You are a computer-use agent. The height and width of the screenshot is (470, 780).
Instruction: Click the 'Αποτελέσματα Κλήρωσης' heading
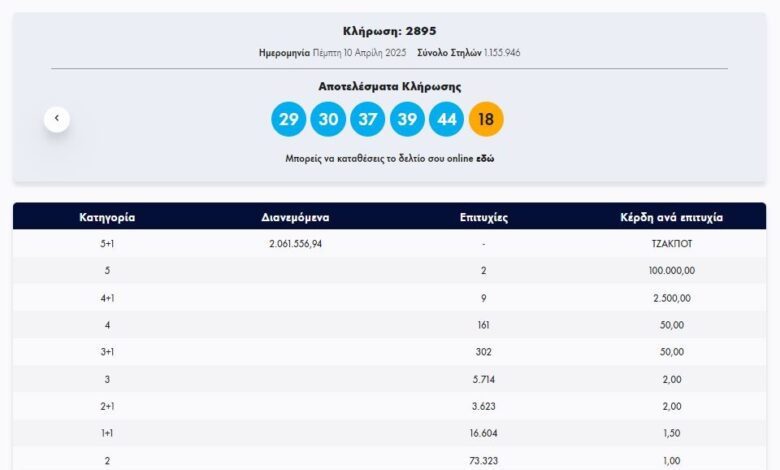389,86
